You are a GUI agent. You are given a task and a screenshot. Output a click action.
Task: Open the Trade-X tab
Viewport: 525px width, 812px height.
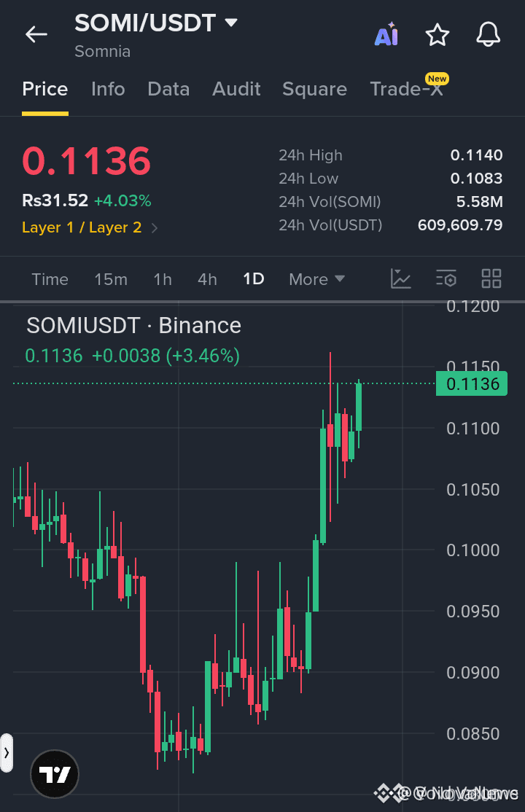coord(406,89)
